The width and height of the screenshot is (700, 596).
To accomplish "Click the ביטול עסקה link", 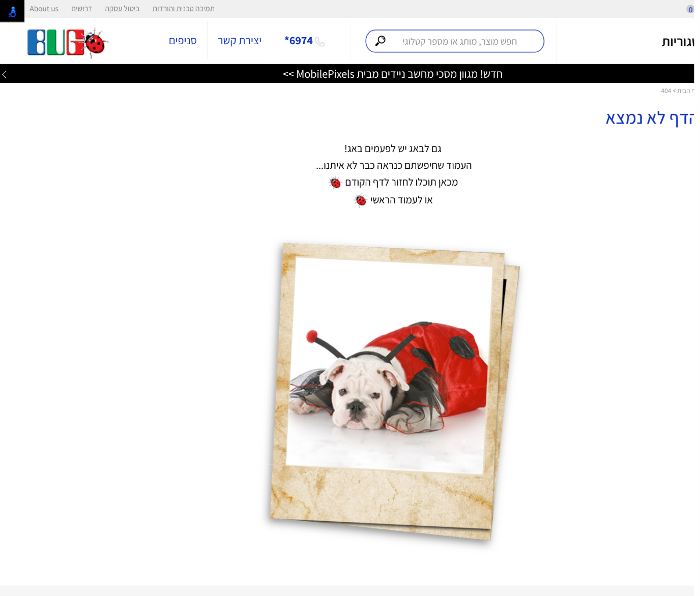I will point(122,9).
